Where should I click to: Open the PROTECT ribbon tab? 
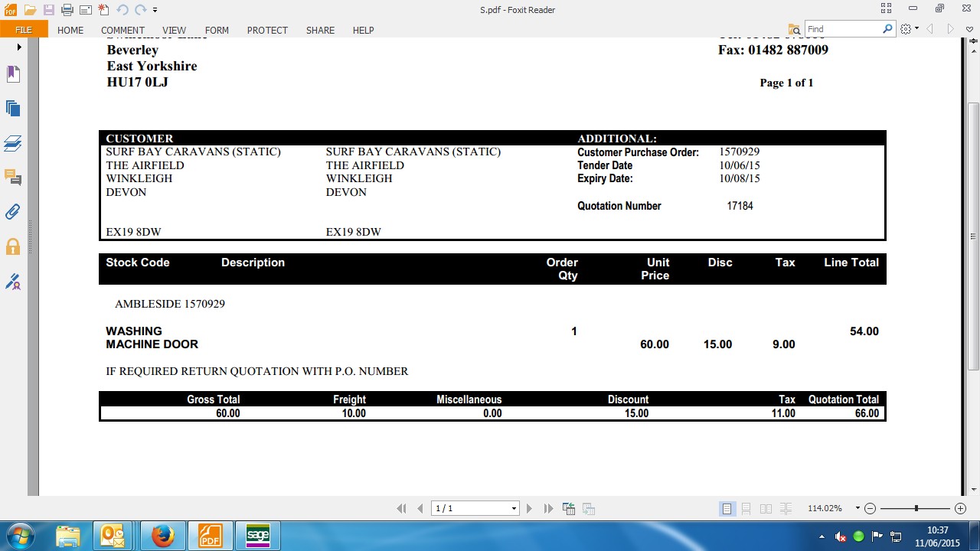point(267,30)
